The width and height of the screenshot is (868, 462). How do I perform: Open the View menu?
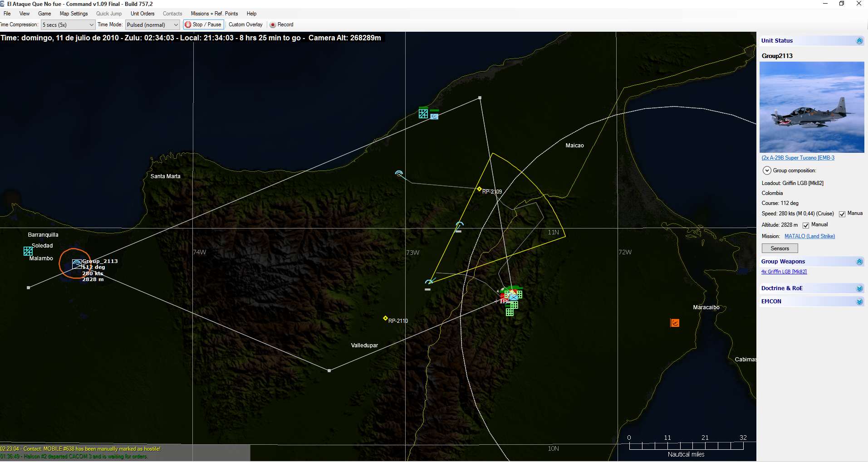[25, 14]
